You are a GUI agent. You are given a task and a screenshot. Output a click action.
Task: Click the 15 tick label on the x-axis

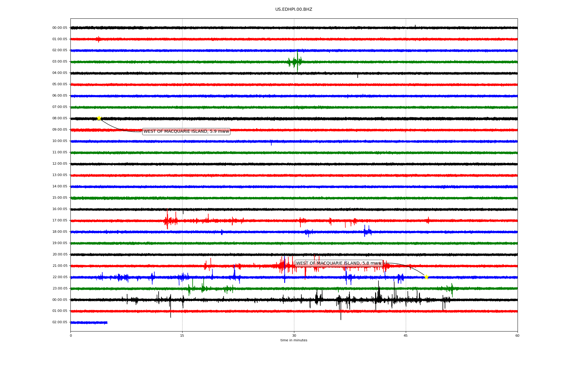tap(182, 335)
